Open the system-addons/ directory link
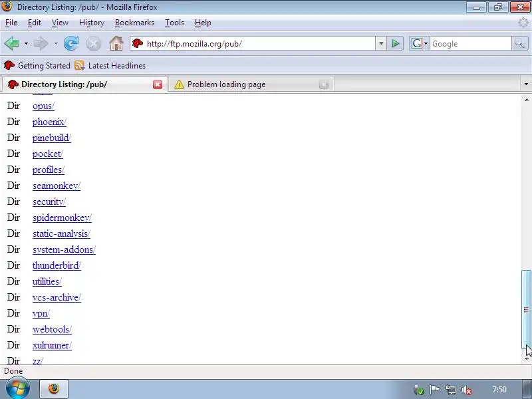This screenshot has width=532, height=399. (x=64, y=249)
